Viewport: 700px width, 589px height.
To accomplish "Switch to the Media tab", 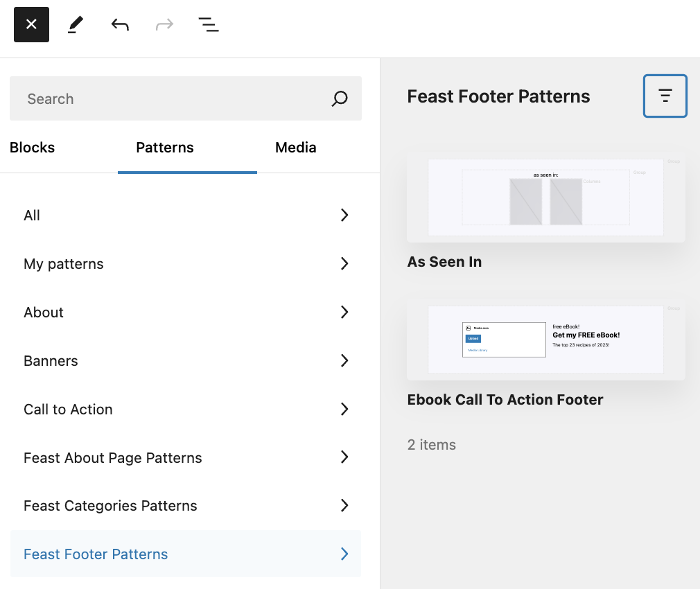I will coord(295,148).
